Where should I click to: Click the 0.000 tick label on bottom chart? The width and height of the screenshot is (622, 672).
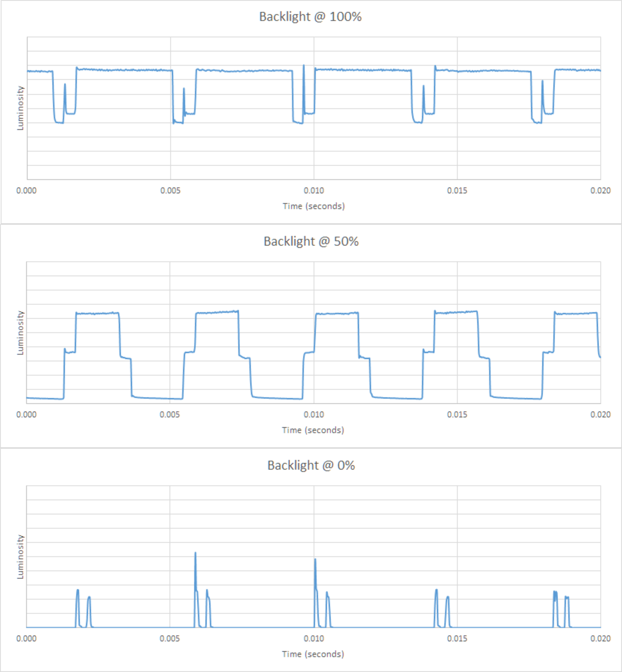(26, 638)
